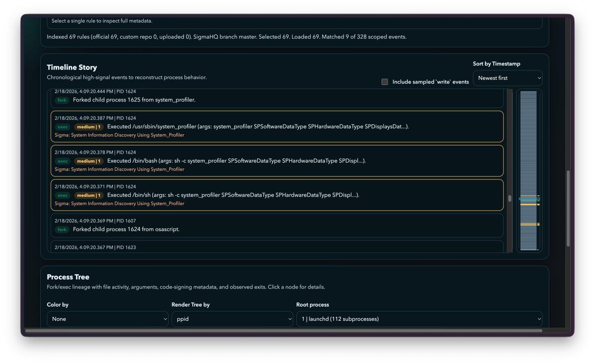Select Forked child process 1624 event

tap(277, 226)
